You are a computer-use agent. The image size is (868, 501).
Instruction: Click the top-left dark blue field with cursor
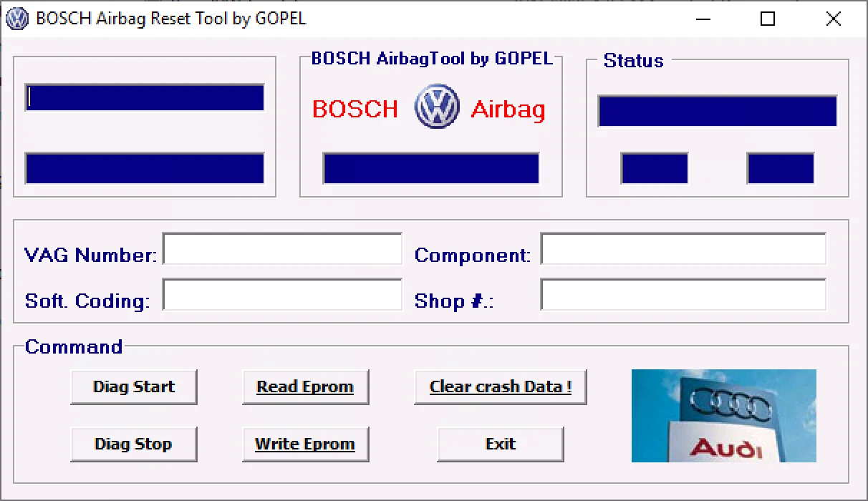(x=145, y=97)
